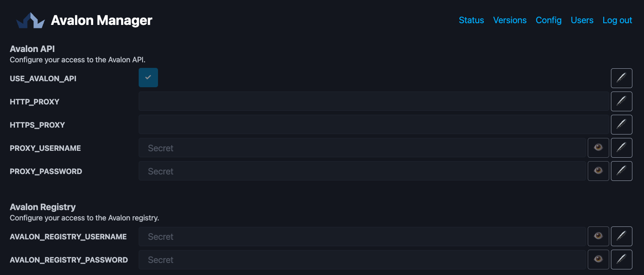Edit AVALON_REGISTRY_USERNAME with the quill icon
This screenshot has width=644, height=275.
pyautogui.click(x=621, y=236)
